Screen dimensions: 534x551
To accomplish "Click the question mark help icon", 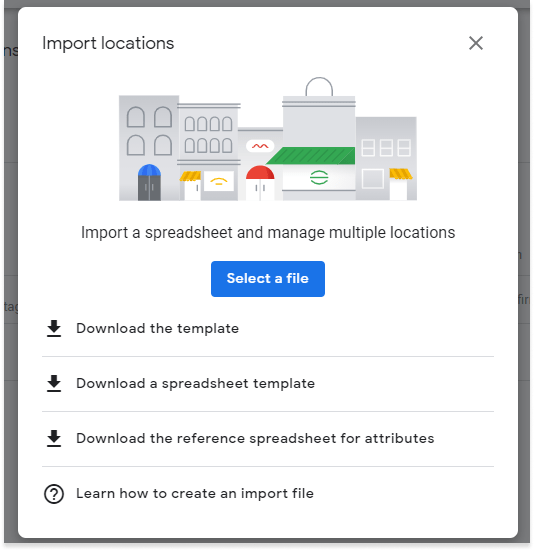I will [x=54, y=494].
